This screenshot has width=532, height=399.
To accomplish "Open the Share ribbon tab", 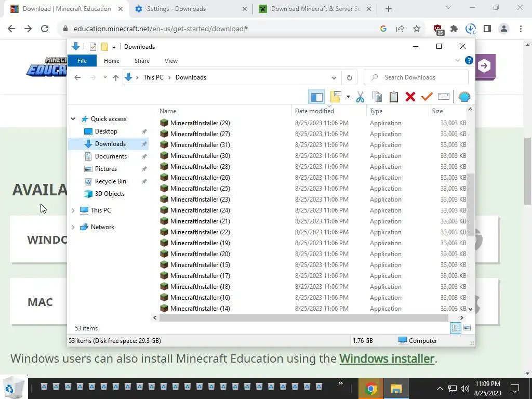I will (142, 61).
